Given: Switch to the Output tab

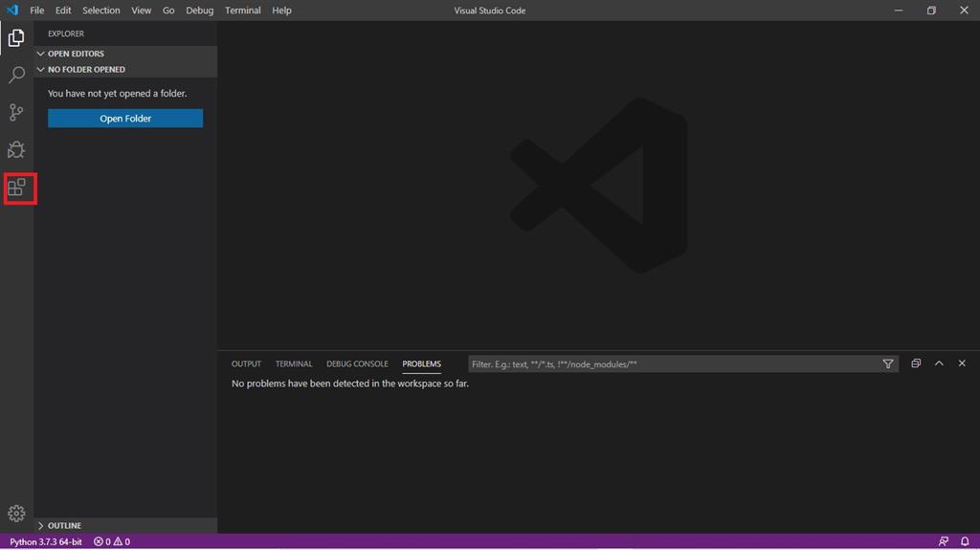Looking at the screenshot, I should (x=246, y=363).
